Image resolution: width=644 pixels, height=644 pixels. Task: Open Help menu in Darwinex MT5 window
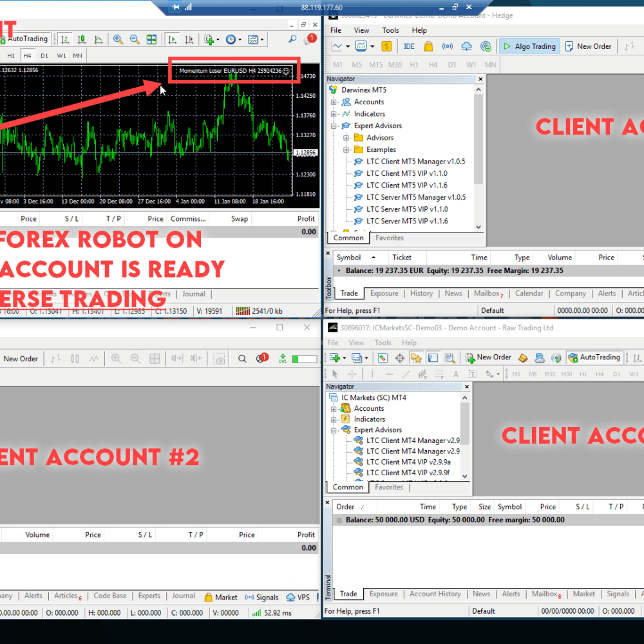[x=419, y=30]
